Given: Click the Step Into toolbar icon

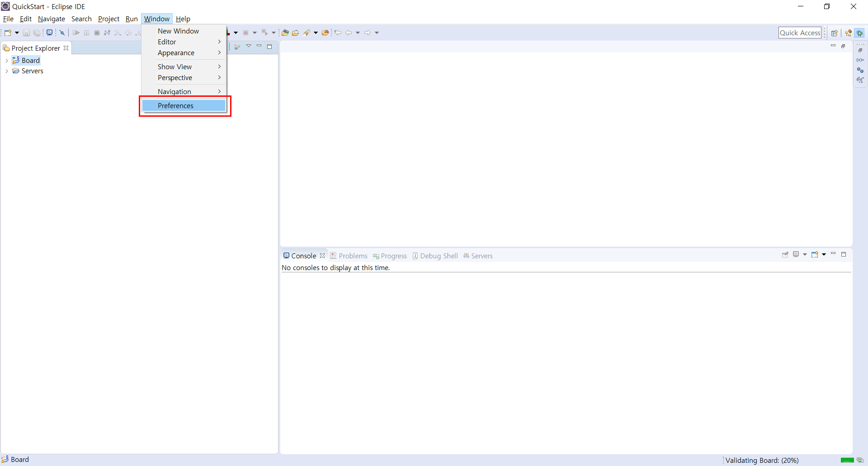Looking at the screenshot, I should tap(118, 33).
